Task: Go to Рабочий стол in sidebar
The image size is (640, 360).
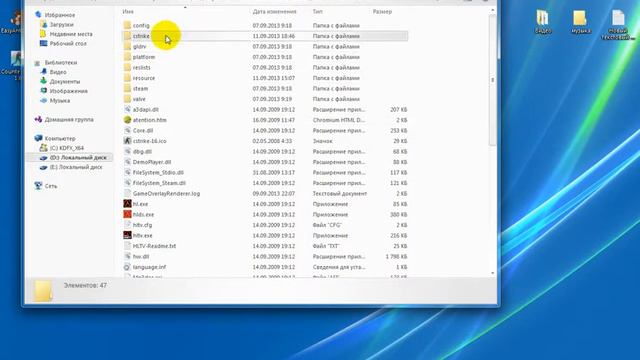Action: click(x=68, y=44)
